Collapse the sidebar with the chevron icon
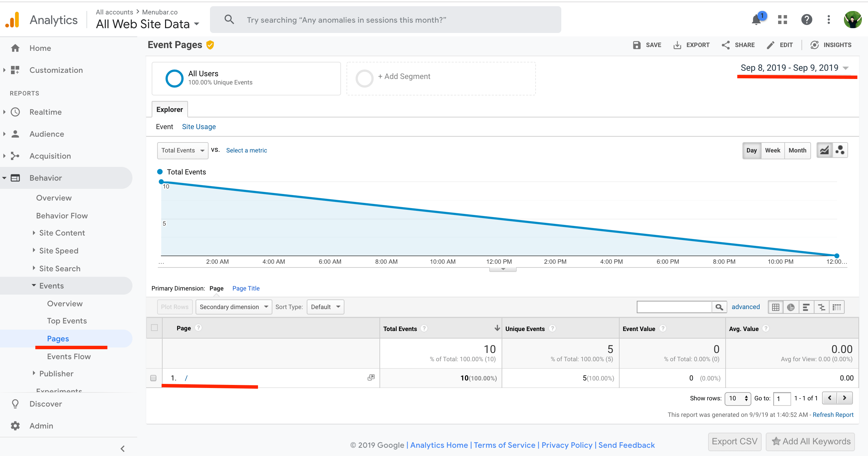This screenshot has height=456, width=868. [x=122, y=448]
